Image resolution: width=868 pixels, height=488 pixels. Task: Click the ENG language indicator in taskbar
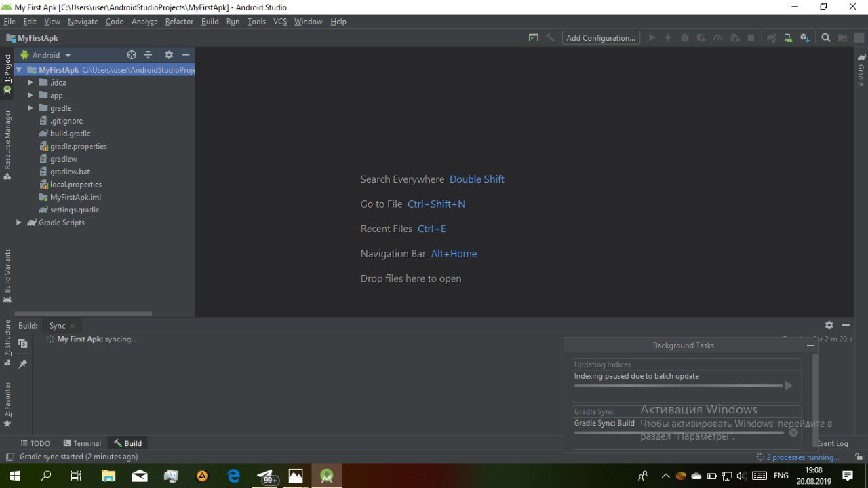[x=781, y=476]
